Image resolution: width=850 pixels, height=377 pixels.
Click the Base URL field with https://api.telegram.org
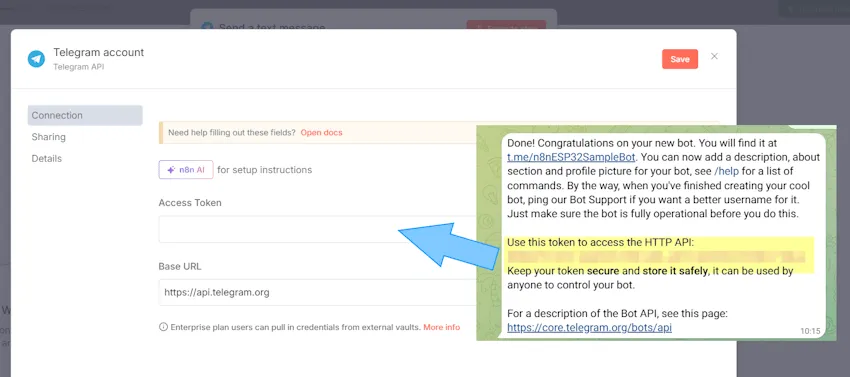click(318, 293)
